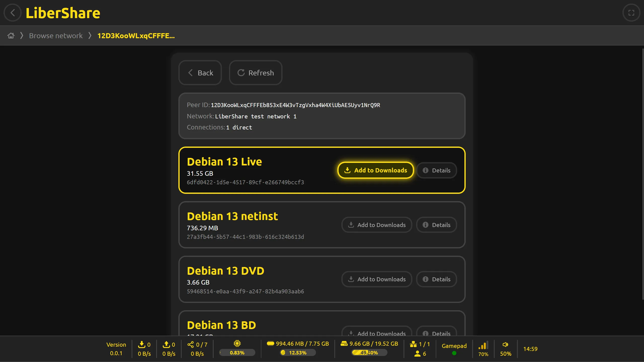Viewport: 644px width, 362px height.
Task: Click the full Peer ID value string
Action: pos(295,105)
